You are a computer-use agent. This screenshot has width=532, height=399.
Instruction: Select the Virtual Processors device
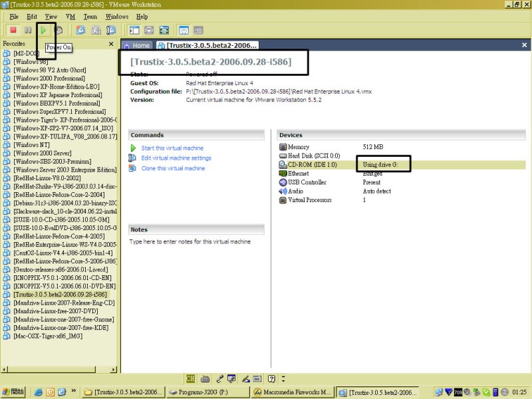pyautogui.click(x=402, y=200)
